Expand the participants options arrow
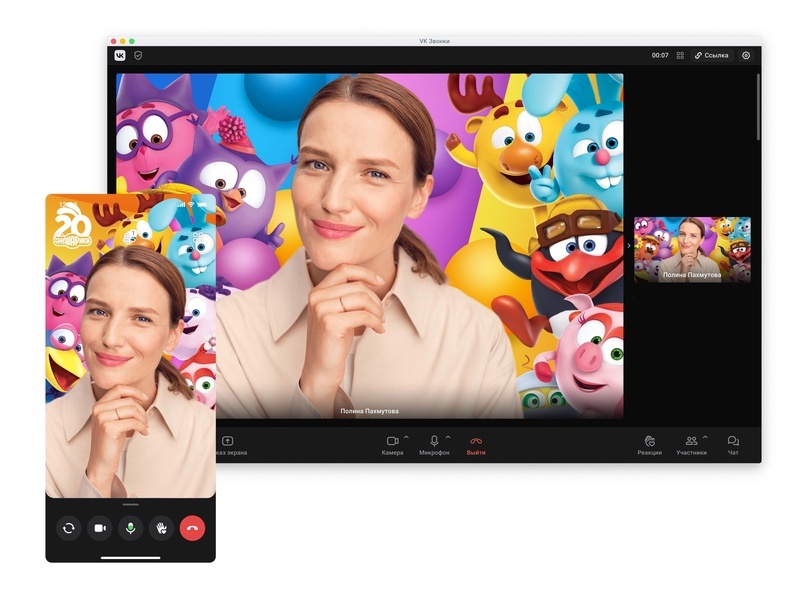807x599 pixels. click(x=705, y=437)
